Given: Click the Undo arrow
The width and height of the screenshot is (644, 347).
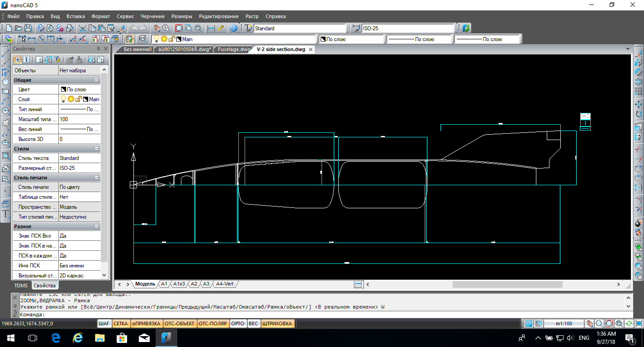Looking at the screenshot, I should point(134,28).
